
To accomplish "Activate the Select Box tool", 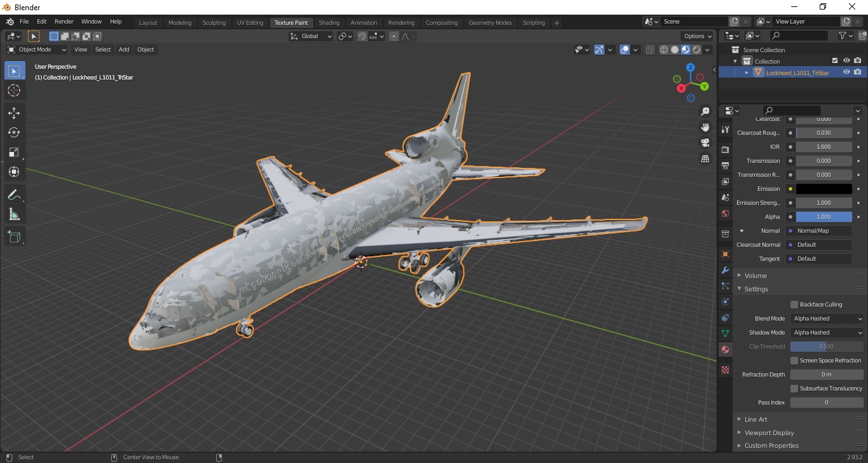I will 14,71.
